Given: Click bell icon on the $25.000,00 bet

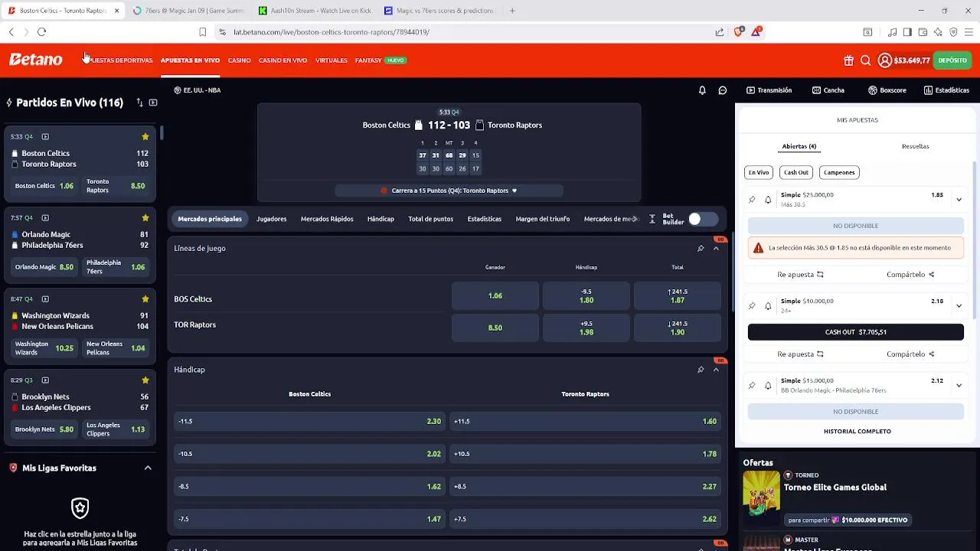Looking at the screenshot, I should coord(768,200).
